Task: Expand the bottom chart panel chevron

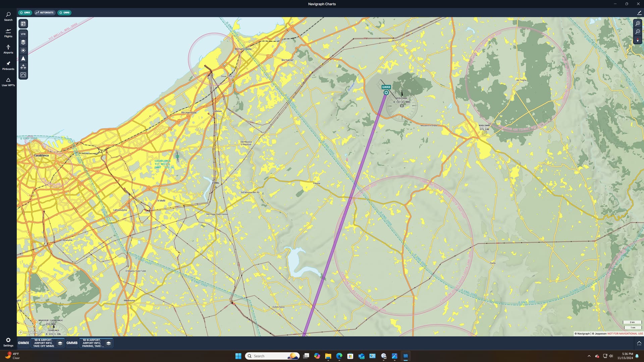Action: click(639, 343)
